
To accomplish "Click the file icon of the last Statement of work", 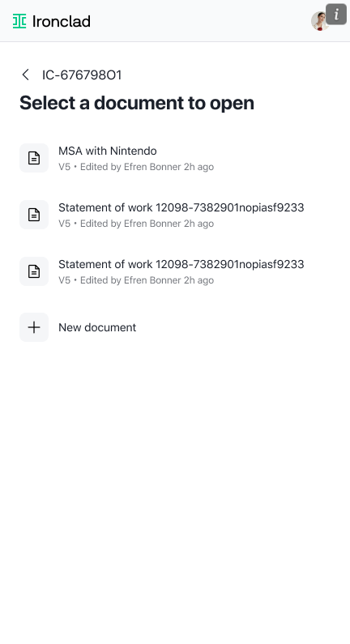I will [34, 271].
